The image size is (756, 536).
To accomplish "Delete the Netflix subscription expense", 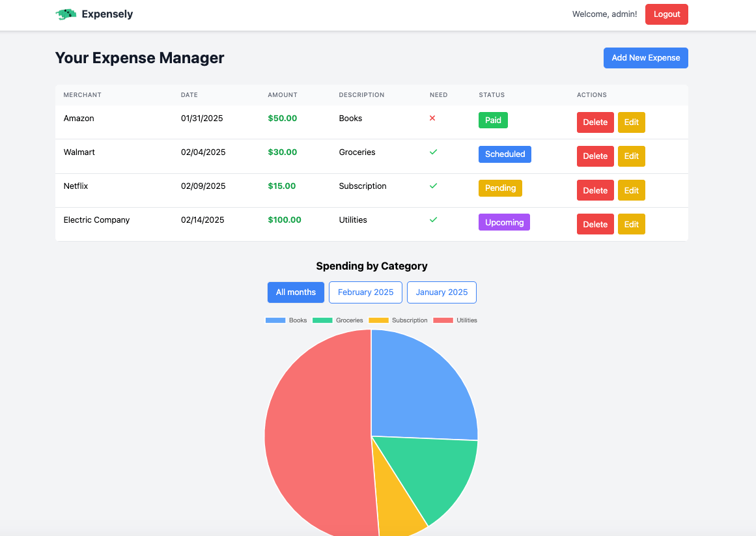I will pos(595,190).
